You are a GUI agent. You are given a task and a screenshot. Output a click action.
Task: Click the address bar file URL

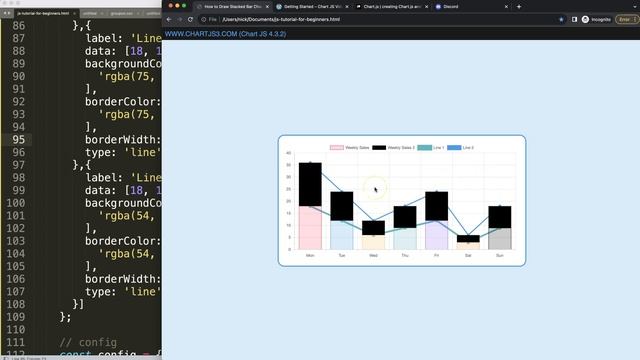click(x=281, y=19)
